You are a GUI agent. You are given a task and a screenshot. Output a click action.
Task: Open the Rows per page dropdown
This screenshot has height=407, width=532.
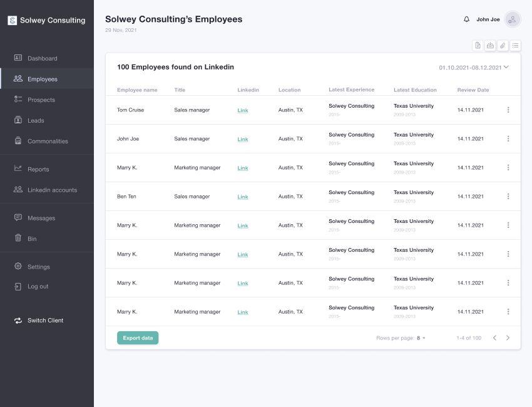click(x=421, y=338)
